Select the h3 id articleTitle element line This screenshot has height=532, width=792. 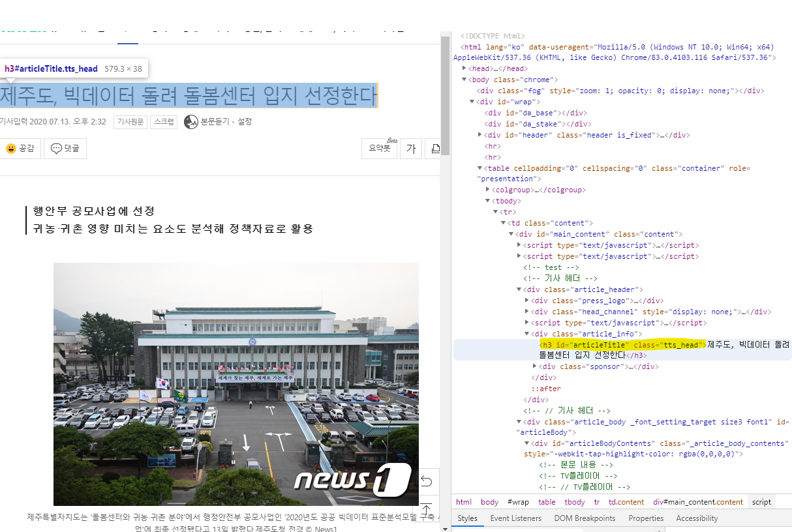(x=622, y=350)
